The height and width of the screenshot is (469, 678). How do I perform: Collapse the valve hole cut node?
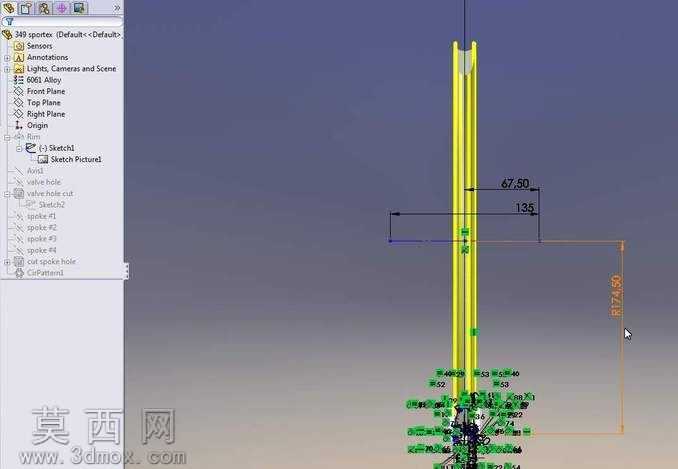(7, 194)
